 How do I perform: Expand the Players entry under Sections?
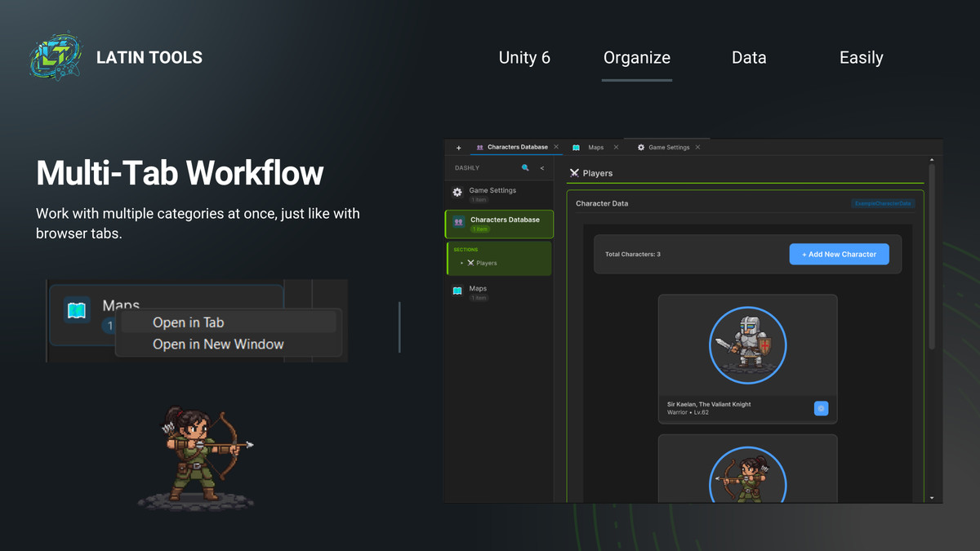pyautogui.click(x=461, y=263)
